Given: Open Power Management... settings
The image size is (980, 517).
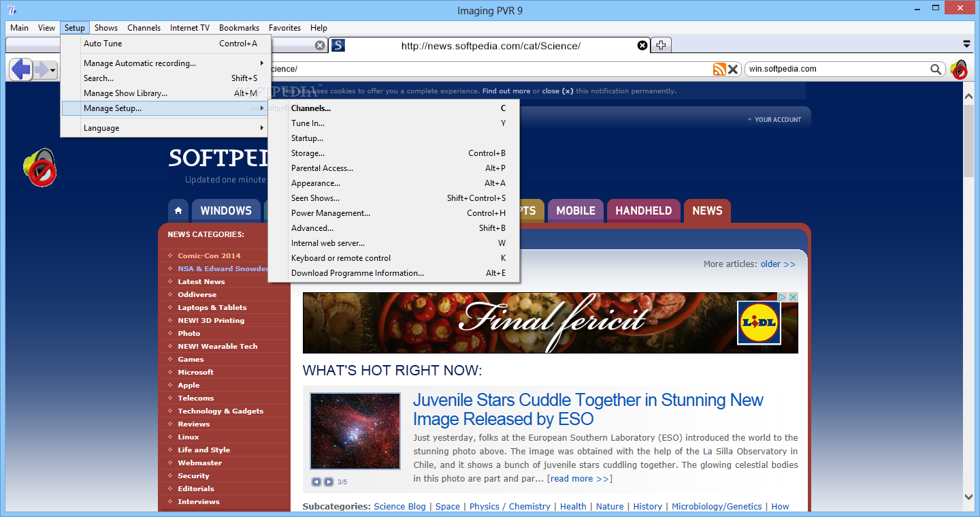Looking at the screenshot, I should [394, 213].
